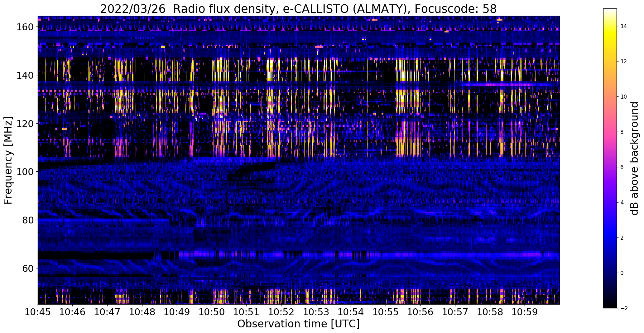Viewport: 644px width, 333px height.
Task: Click the colorbar tick label 12
Action: 624,61
